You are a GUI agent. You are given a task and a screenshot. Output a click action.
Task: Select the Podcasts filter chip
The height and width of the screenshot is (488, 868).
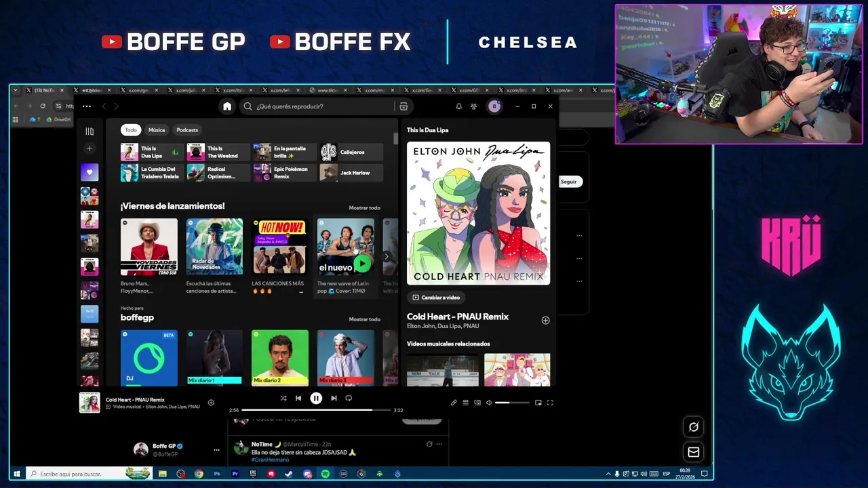tap(187, 130)
